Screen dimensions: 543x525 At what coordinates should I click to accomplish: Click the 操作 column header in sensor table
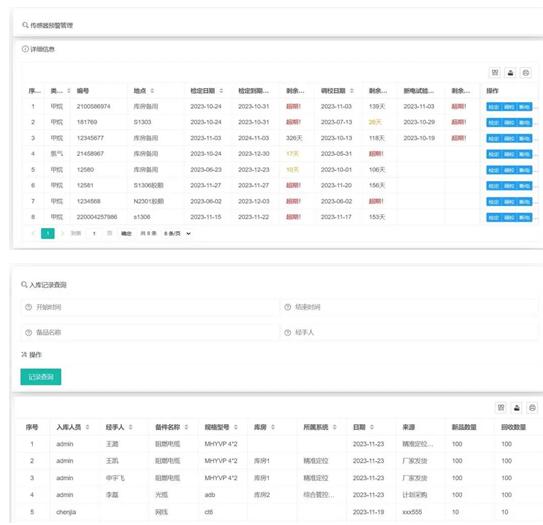point(492,91)
